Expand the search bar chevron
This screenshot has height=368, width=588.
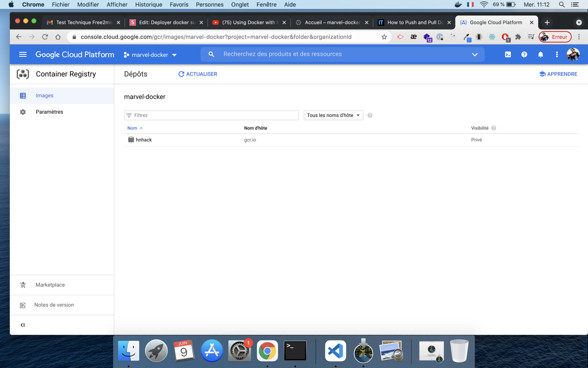pyautogui.click(x=475, y=55)
